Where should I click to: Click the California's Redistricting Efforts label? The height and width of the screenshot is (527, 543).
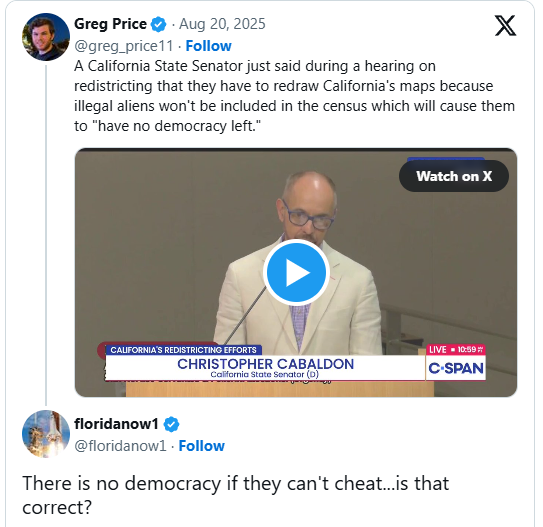[184, 350]
